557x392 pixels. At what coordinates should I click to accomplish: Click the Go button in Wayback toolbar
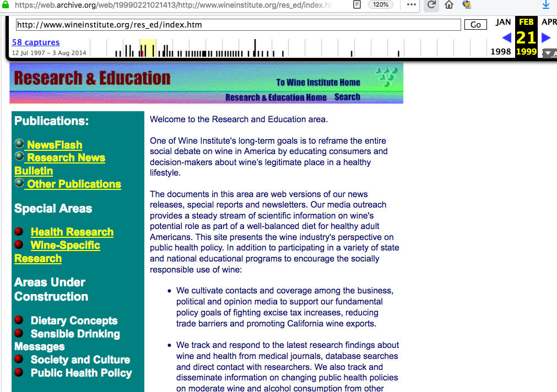[475, 24]
